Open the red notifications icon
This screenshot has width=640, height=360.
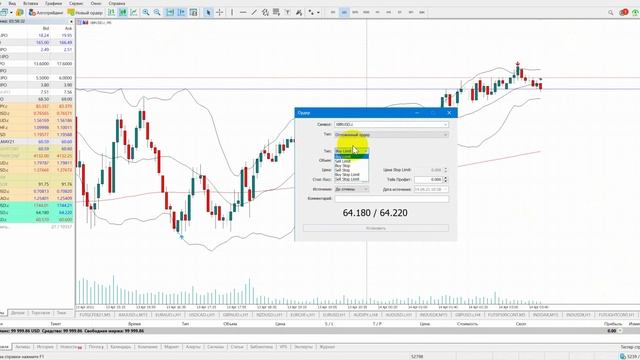623,13
